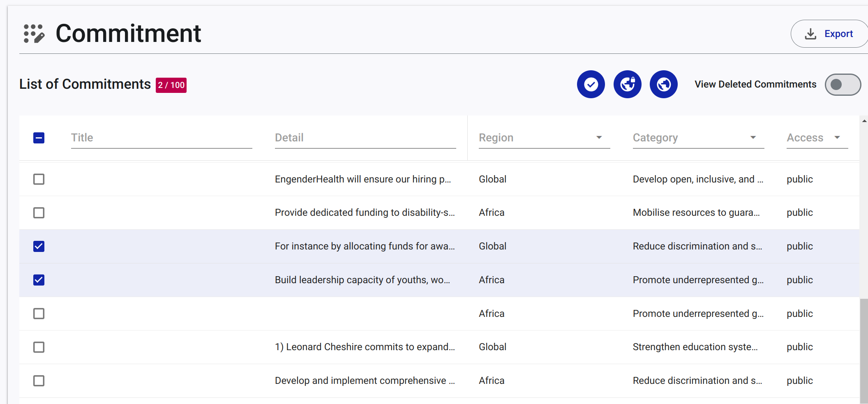Click 'Develop open, inclusive, and ...' category cell
The width and height of the screenshot is (868, 404).
tap(698, 179)
